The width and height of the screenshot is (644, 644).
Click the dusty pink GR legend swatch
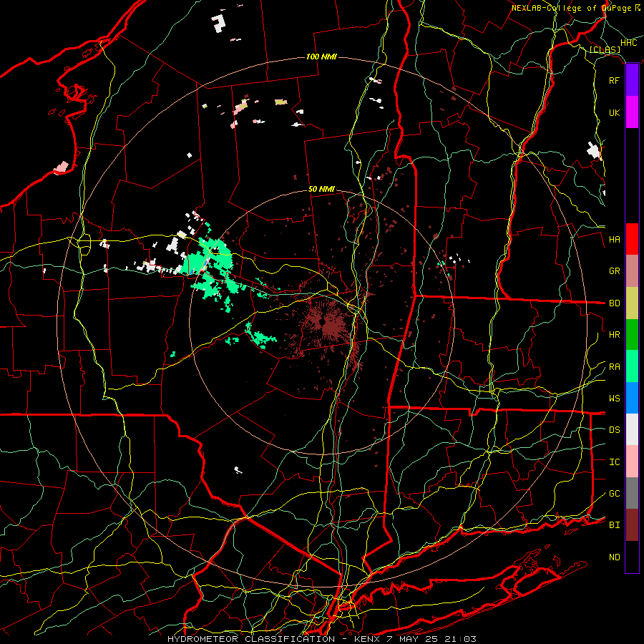click(632, 270)
